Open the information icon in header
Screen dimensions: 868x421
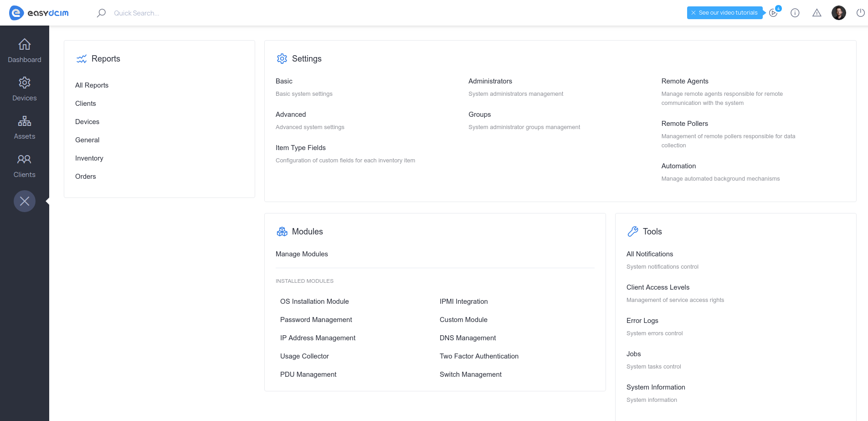(x=795, y=13)
